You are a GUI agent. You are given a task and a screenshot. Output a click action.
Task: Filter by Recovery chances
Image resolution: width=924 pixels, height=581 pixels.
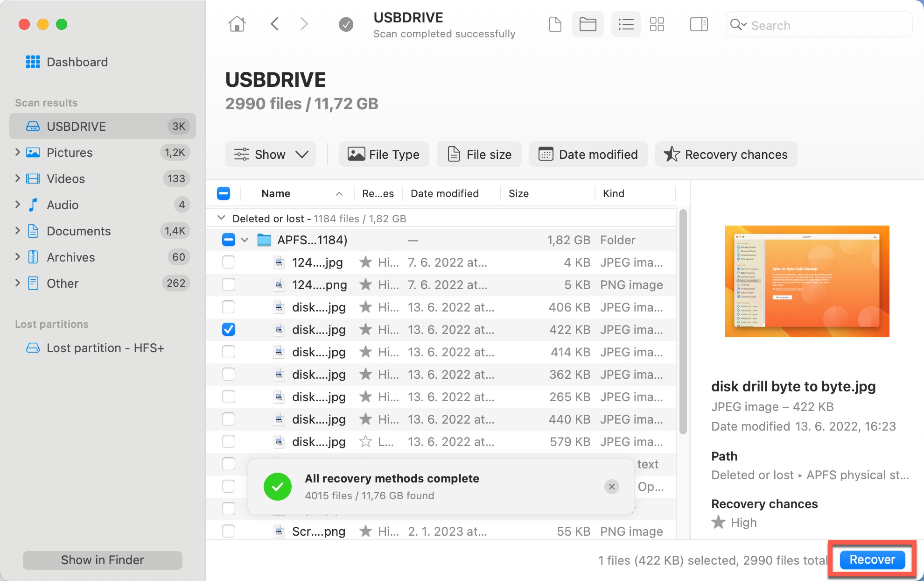[x=726, y=155]
